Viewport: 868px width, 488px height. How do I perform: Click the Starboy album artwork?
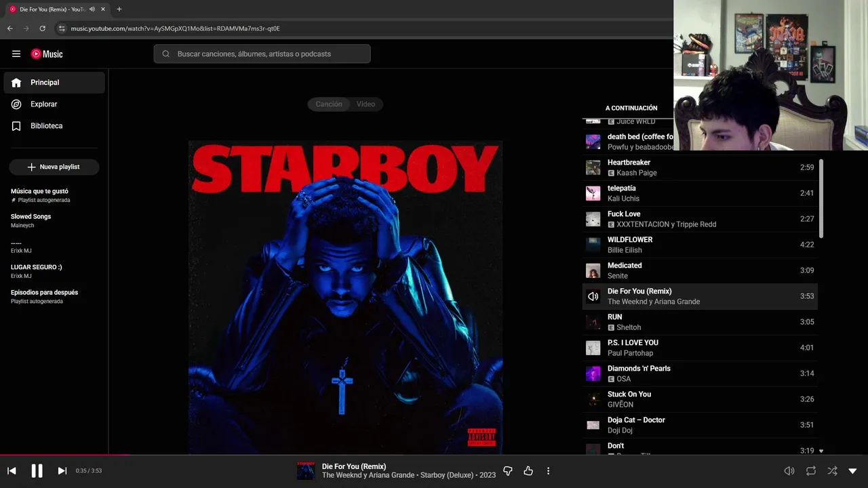pyautogui.click(x=345, y=298)
